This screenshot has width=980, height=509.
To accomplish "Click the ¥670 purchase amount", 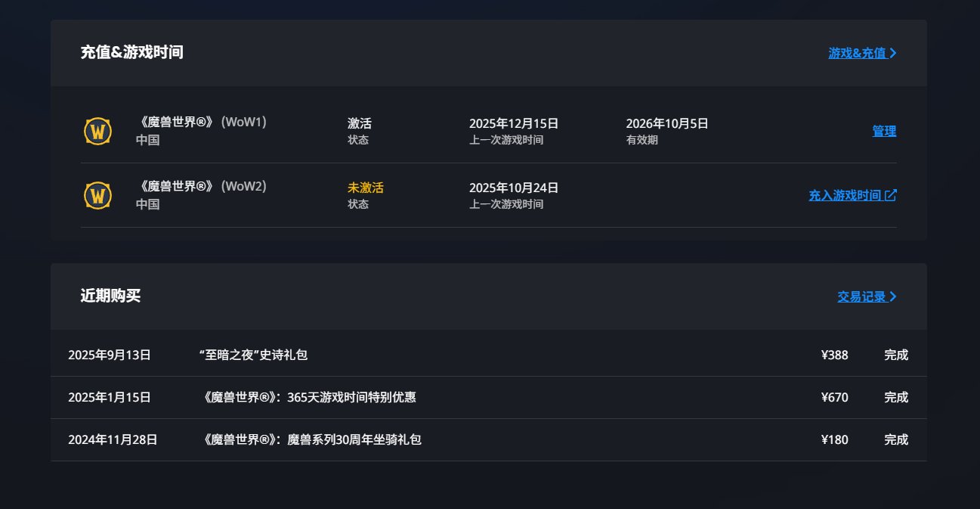I will (834, 397).
